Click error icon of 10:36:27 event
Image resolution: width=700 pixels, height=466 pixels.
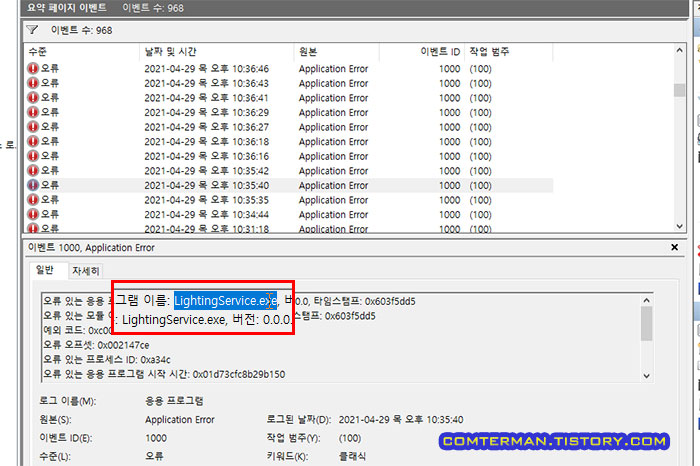tap(33, 127)
